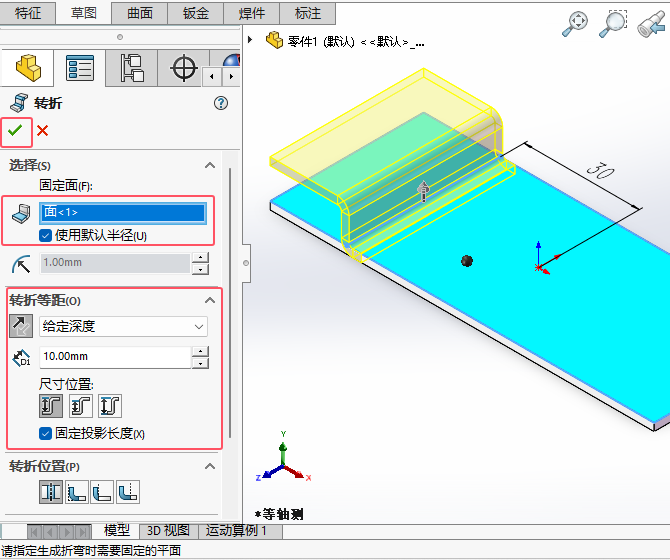The height and width of the screenshot is (560, 670).
Task: Click the jog direction arrow handle
Action: pos(423,191)
